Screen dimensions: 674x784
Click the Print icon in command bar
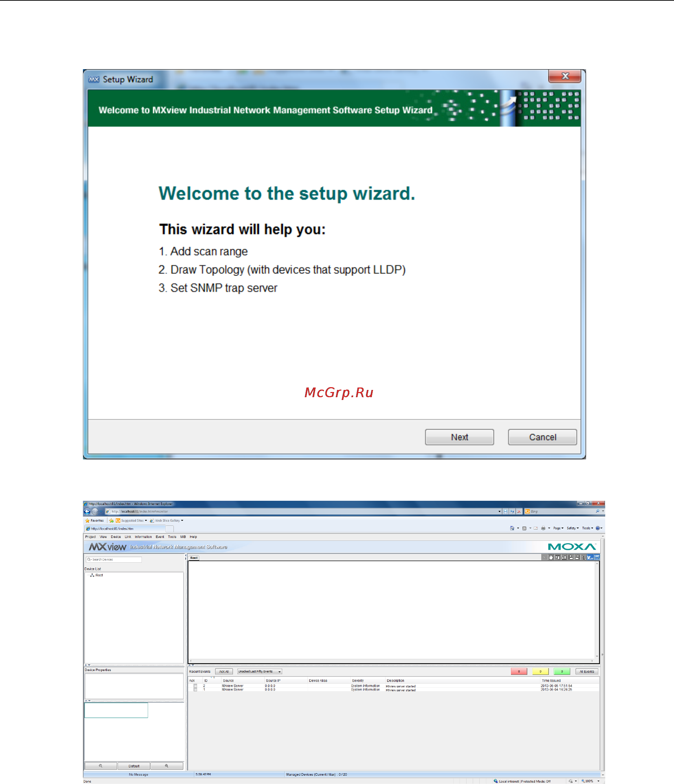tap(543, 528)
